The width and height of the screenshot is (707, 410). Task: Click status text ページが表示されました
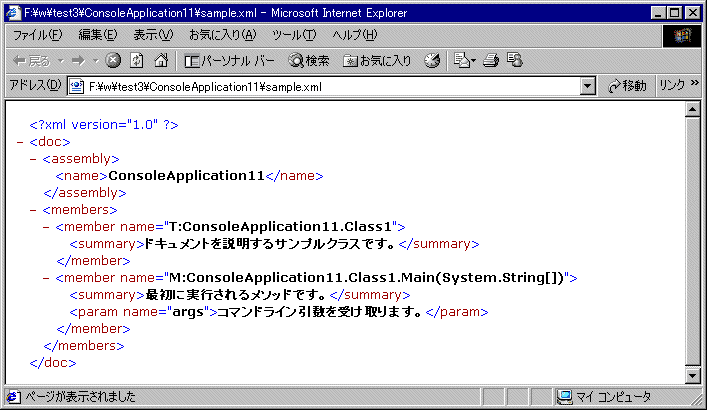80,397
